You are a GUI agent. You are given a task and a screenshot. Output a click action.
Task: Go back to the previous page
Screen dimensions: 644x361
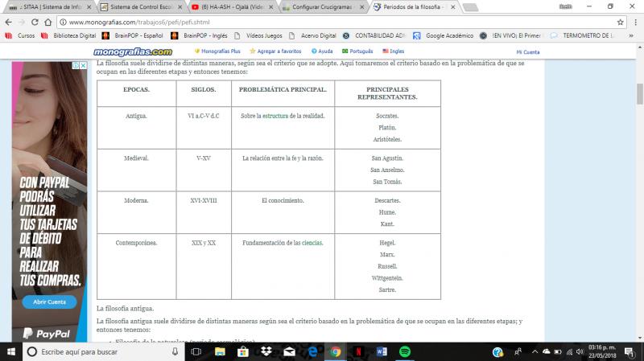coord(9,23)
